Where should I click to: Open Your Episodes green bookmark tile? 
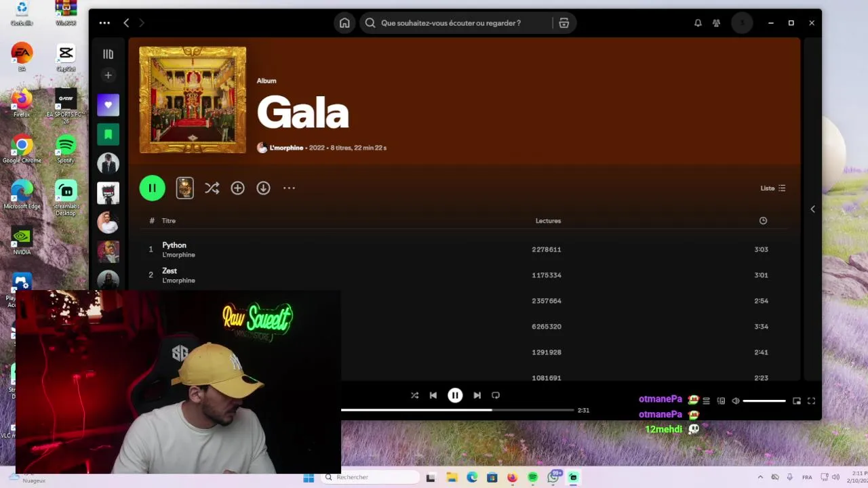coord(108,134)
